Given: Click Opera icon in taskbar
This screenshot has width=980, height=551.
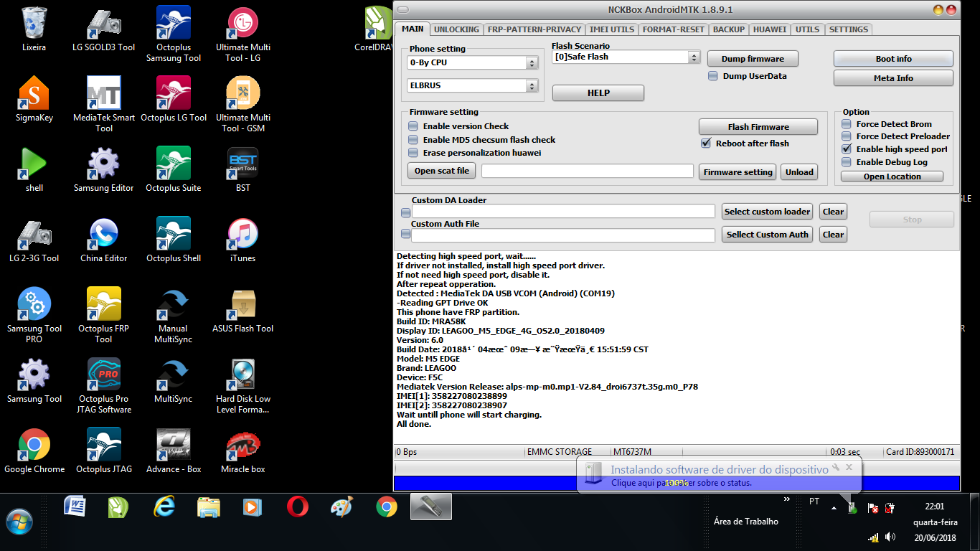Looking at the screenshot, I should click(x=297, y=507).
